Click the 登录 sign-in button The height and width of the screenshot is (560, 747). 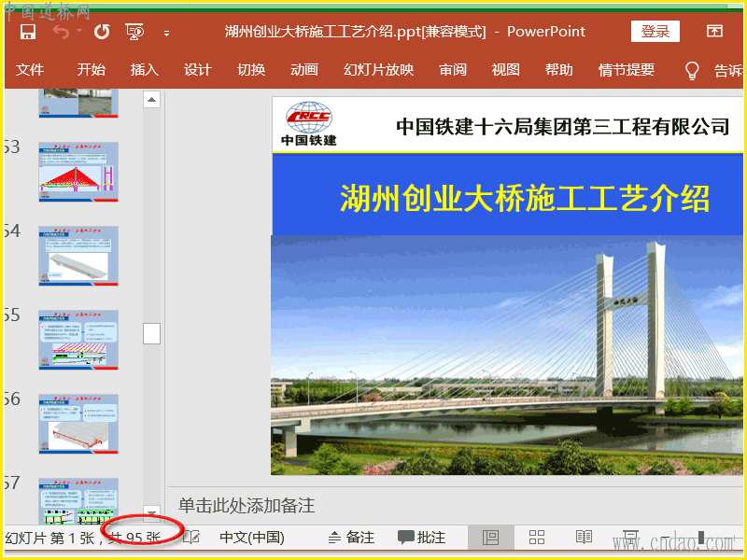pyautogui.click(x=655, y=32)
